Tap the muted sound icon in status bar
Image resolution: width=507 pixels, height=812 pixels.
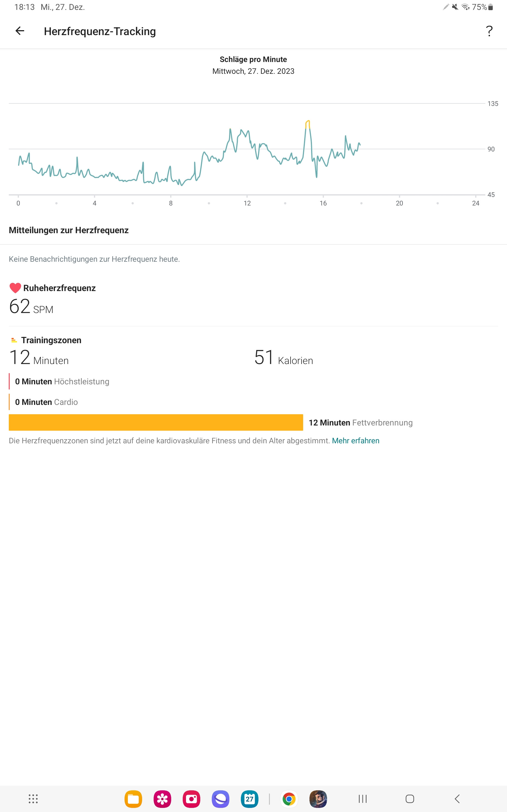click(455, 7)
